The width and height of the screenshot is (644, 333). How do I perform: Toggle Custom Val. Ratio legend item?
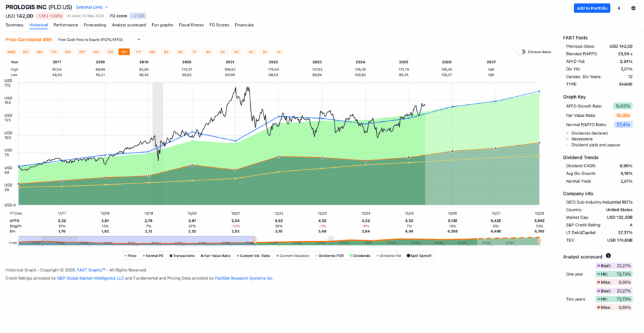(x=253, y=256)
